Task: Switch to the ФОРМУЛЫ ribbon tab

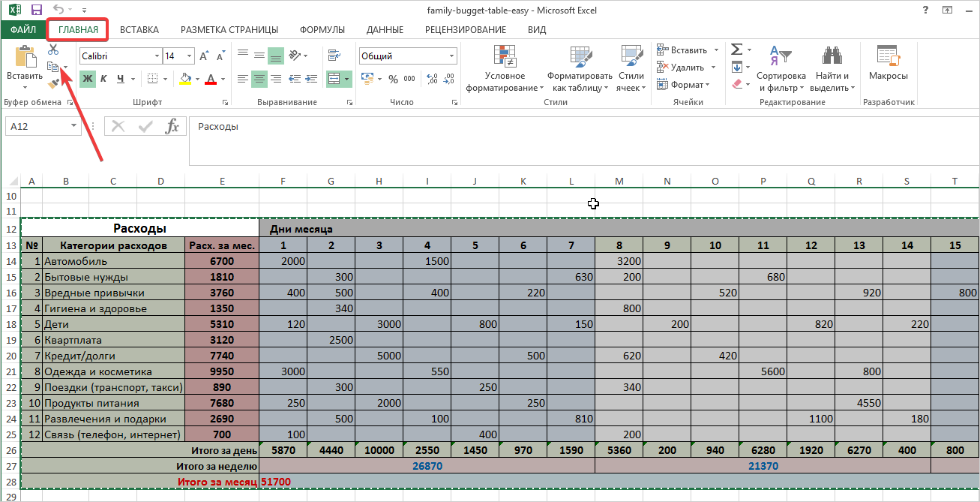Action: [x=322, y=30]
